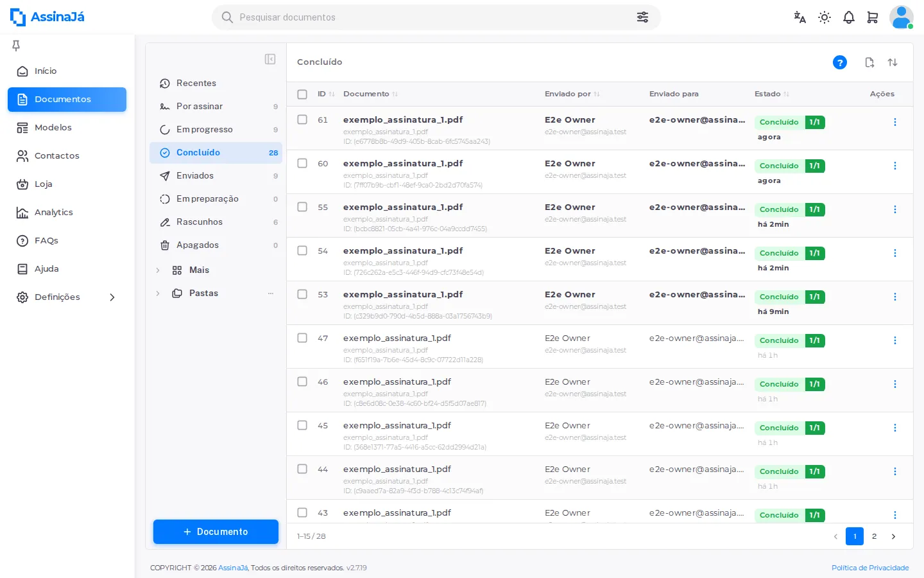The width and height of the screenshot is (924, 578).
Task: Toggle the select-all checkbox in table header
Action: pos(302,94)
